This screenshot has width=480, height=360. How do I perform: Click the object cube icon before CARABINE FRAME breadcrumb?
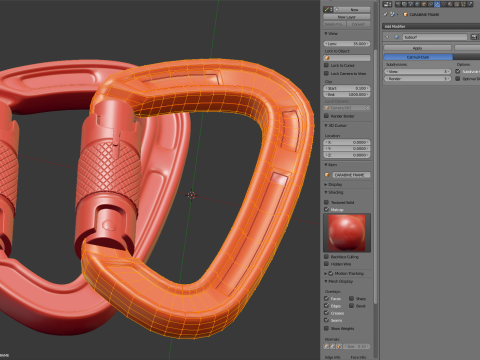(x=406, y=14)
